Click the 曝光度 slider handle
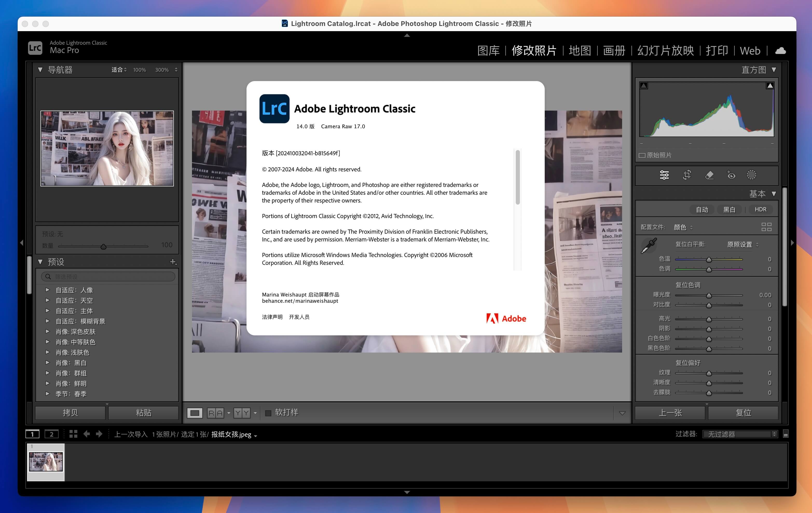The height and width of the screenshot is (513, 812). point(709,295)
